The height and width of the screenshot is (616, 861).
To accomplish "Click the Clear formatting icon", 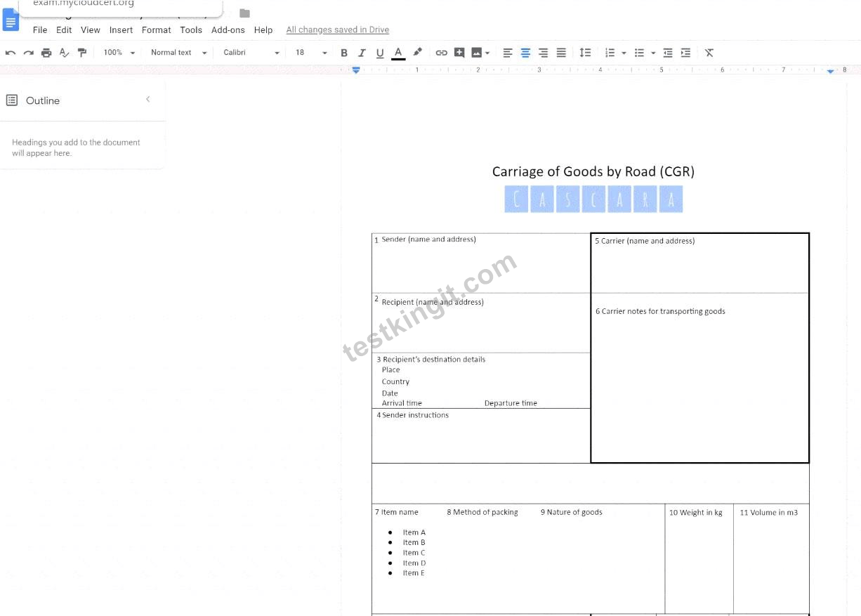I will [709, 53].
